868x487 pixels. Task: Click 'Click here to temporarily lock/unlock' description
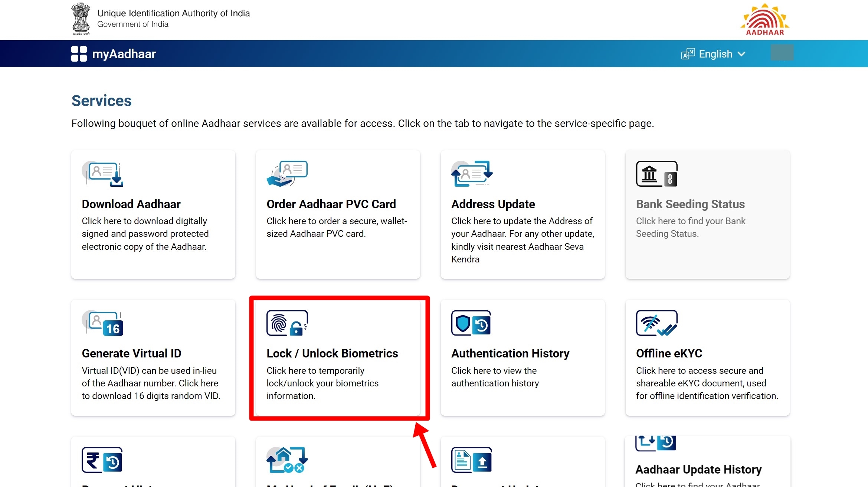322,383
